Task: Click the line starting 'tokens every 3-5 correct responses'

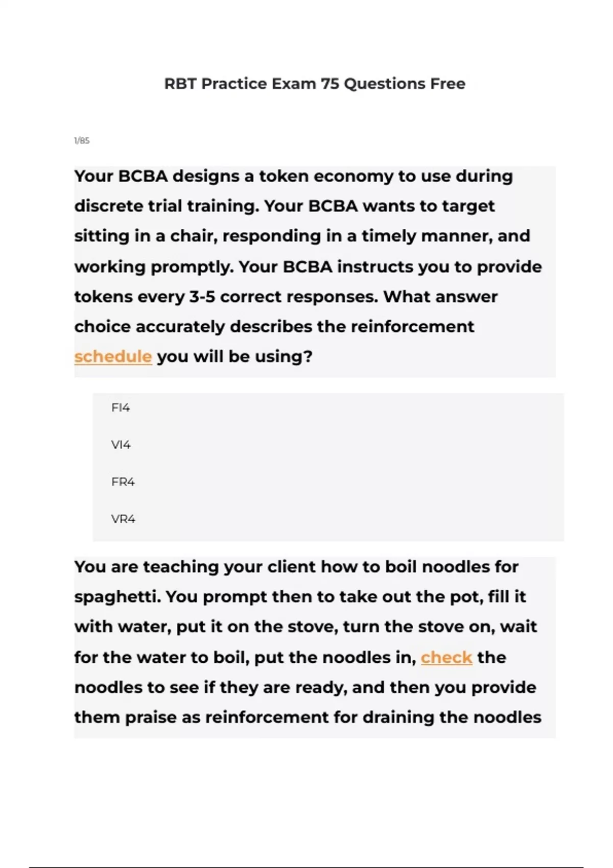Action: 286,297
